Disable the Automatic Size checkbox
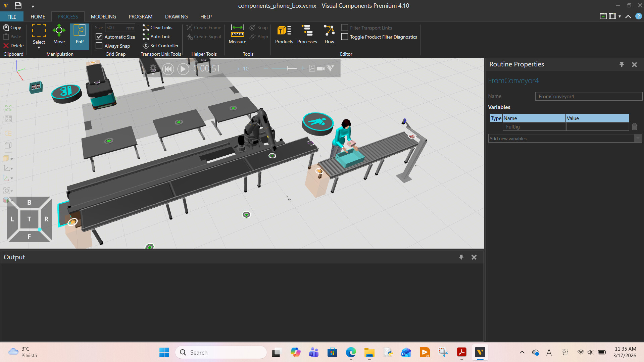644x362 pixels. 99,37
